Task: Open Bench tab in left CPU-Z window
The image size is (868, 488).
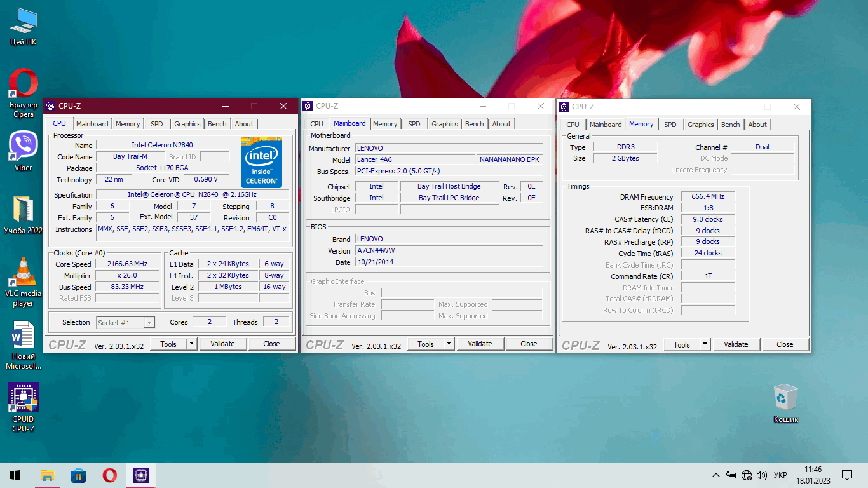Action: pos(217,124)
